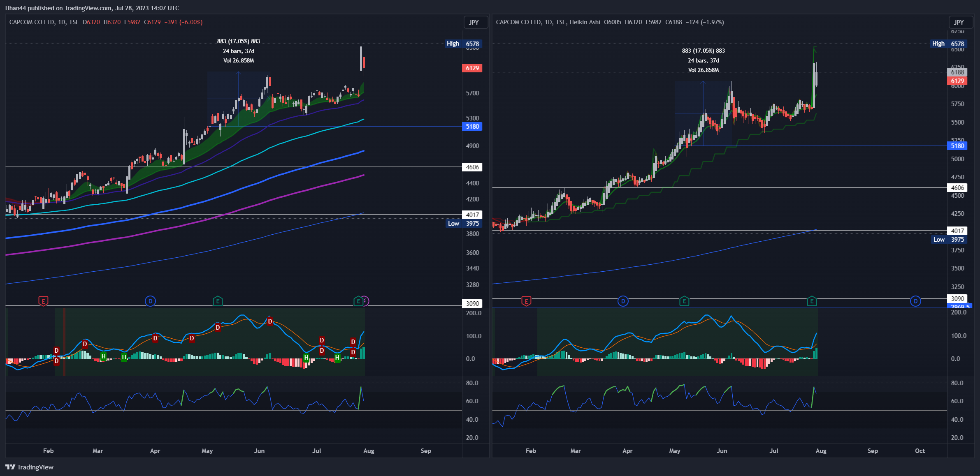Click Vol 26.858M text on left chart
980x476 pixels.
(239, 60)
